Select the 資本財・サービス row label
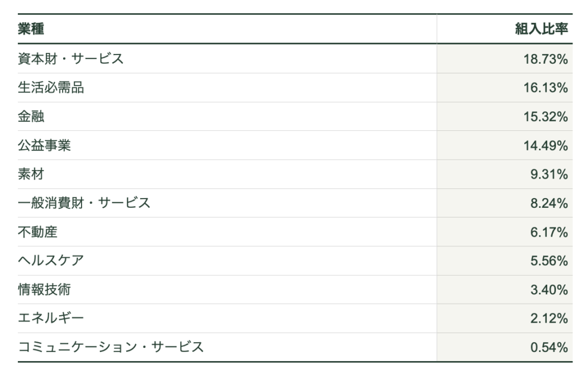 71,59
